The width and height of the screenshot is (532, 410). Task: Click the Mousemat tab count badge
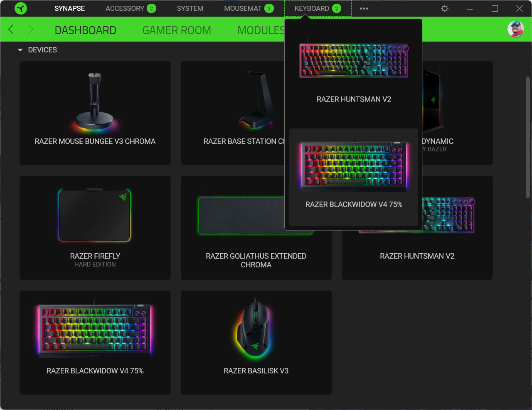point(269,8)
